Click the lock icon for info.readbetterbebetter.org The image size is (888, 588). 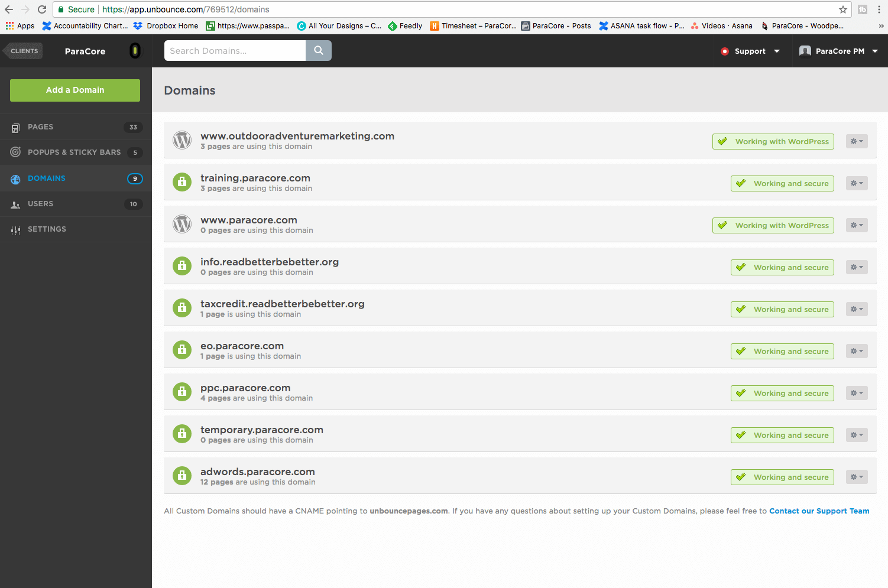182,266
